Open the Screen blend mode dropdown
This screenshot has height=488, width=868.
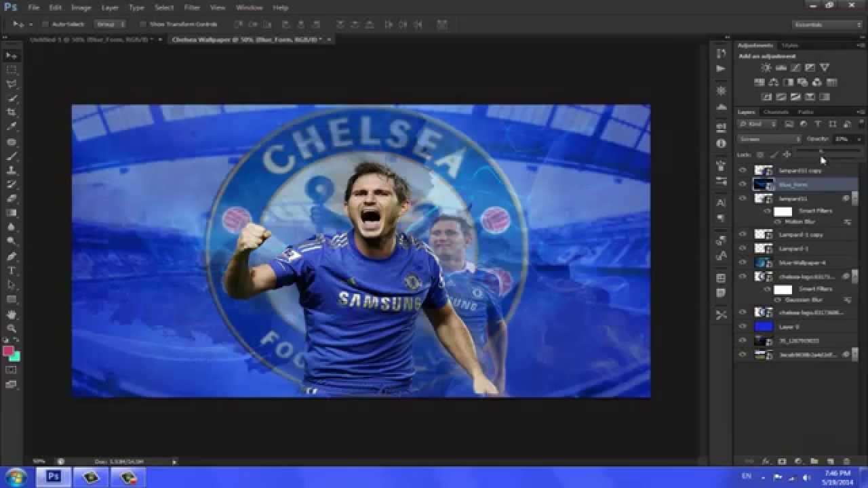[x=769, y=139]
